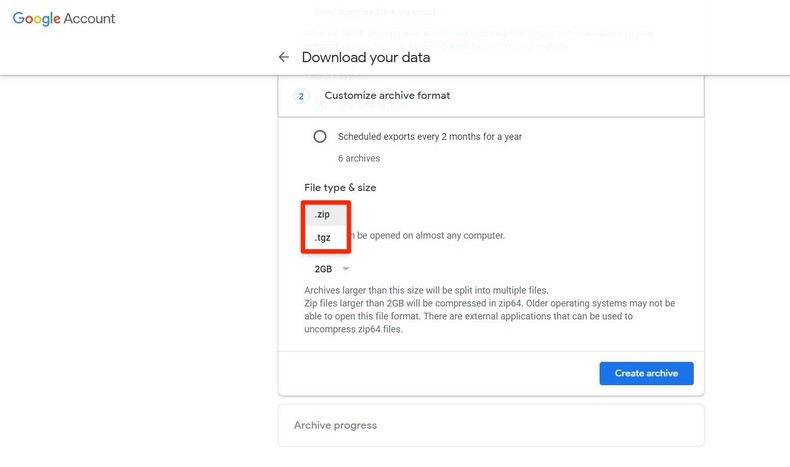Image resolution: width=790 pixels, height=467 pixels.
Task: Click the word 'Account' in the header logo
Action: (89, 19)
